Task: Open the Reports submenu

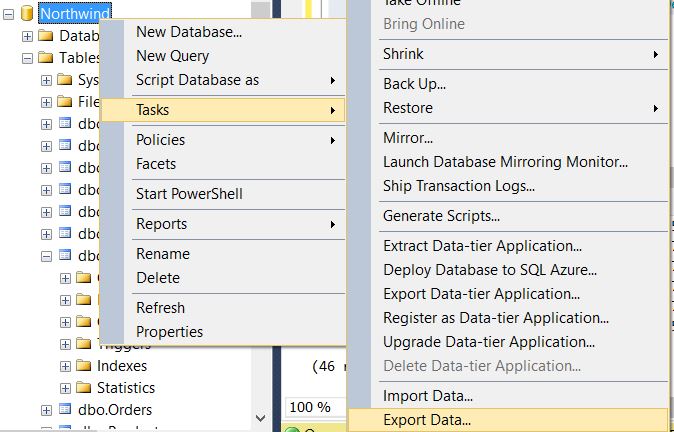Action: (224, 224)
